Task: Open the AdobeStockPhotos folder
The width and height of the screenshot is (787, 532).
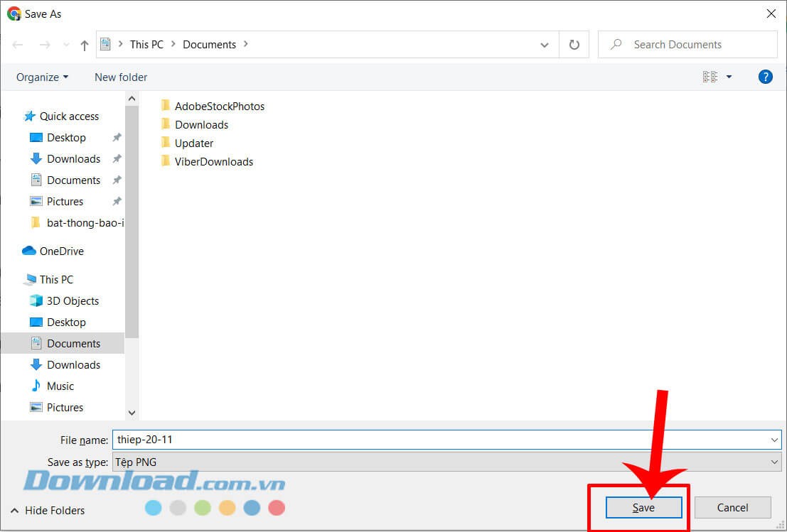Action: (220, 105)
